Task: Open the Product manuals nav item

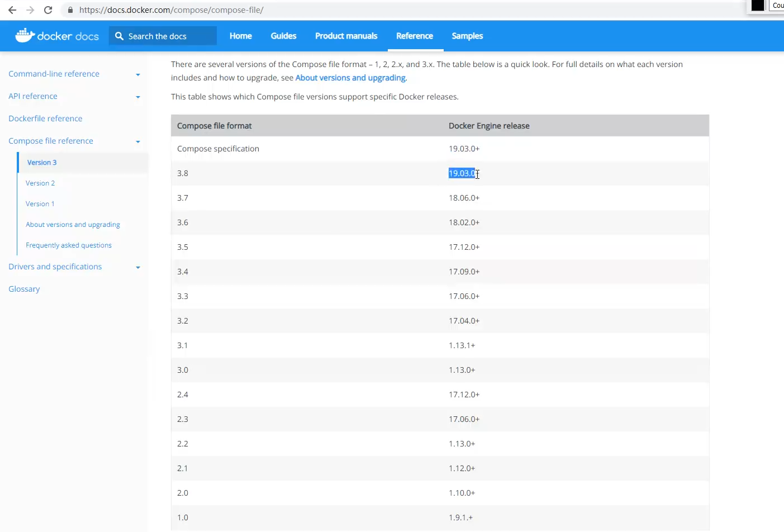Action: click(x=346, y=36)
